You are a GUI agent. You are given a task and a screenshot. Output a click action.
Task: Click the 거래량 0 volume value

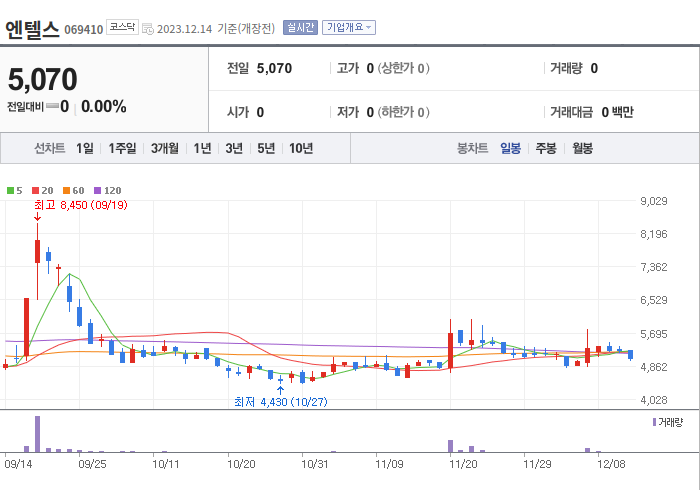click(x=594, y=68)
